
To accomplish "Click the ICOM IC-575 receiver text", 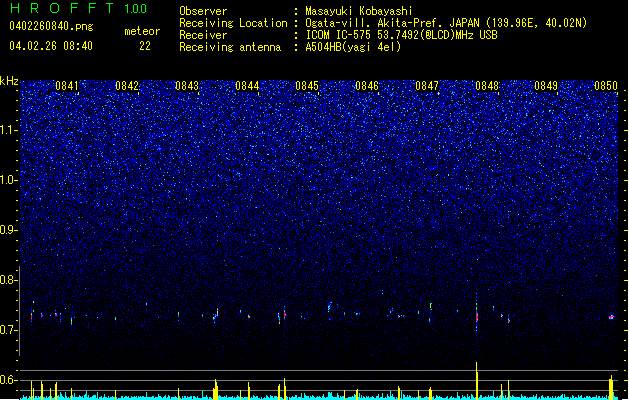I will pyautogui.click(x=401, y=35).
